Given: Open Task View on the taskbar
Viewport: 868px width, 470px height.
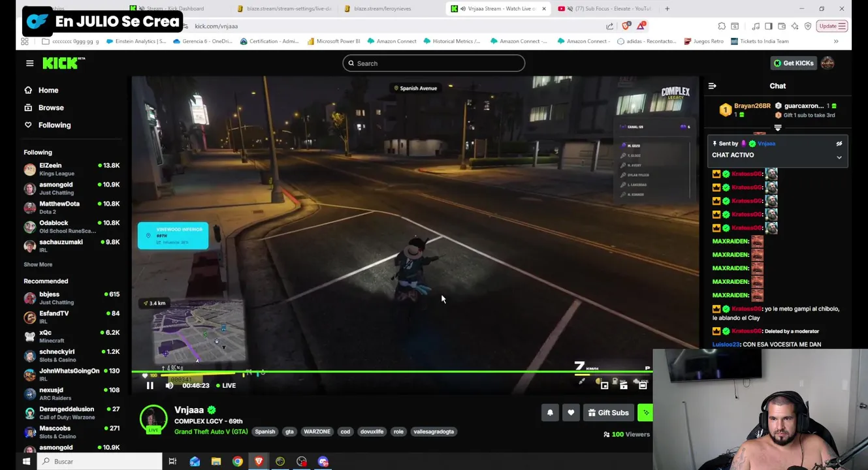Looking at the screenshot, I should (172, 462).
